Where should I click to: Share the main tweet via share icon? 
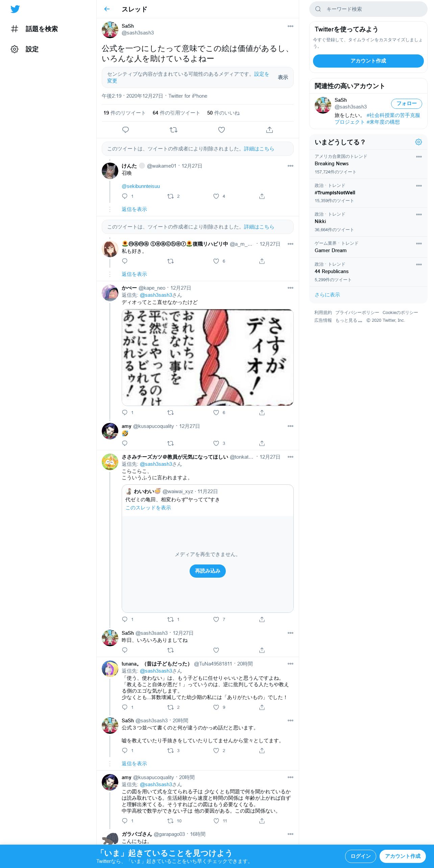[x=269, y=130]
